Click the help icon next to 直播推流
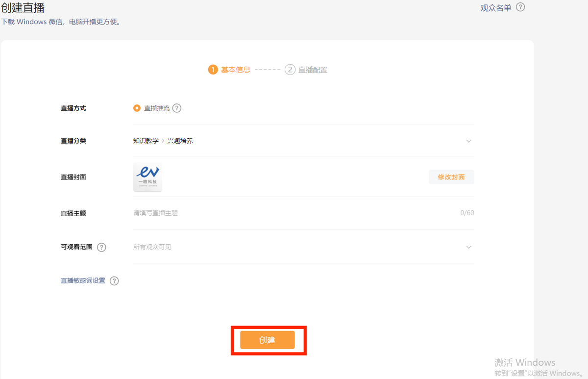588x379 pixels. pyautogui.click(x=177, y=108)
